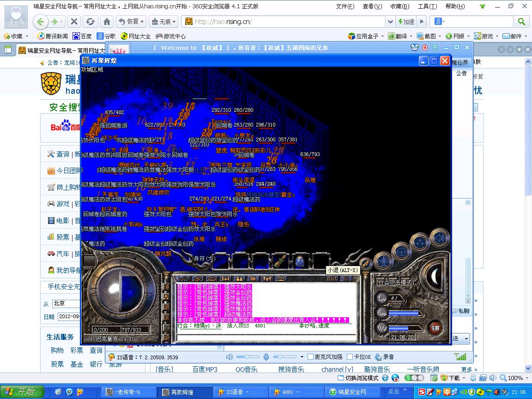Open the 百度 bookmark
The height and width of the screenshot is (399, 532).
[x=82, y=36]
